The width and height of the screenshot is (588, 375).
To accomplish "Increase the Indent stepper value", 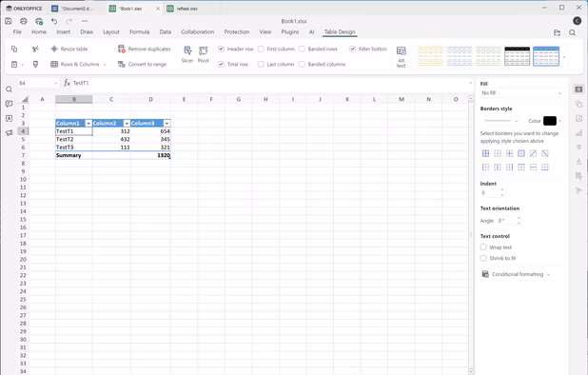I will pos(502,190).
